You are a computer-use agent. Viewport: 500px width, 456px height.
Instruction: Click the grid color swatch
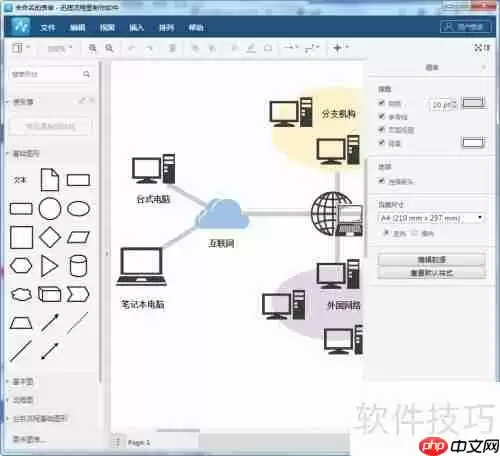point(474,103)
